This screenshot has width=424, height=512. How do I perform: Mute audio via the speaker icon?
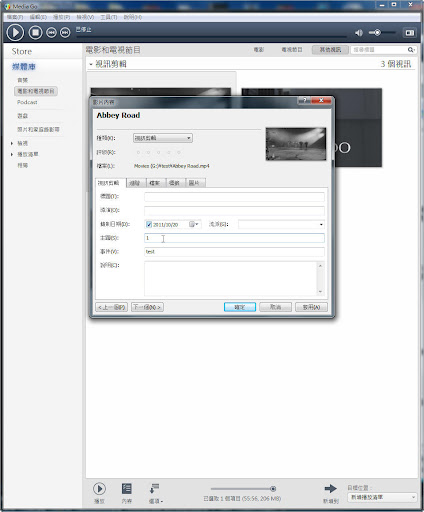(359, 33)
